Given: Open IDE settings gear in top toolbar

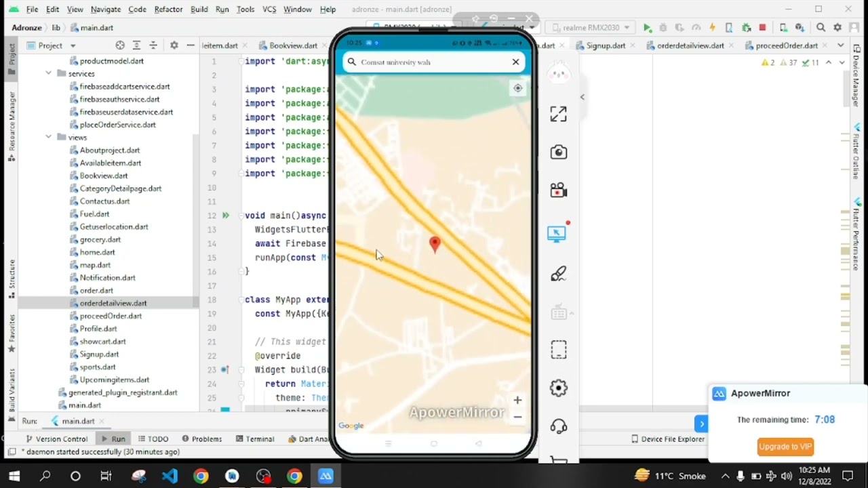Looking at the screenshot, I should 837,28.
